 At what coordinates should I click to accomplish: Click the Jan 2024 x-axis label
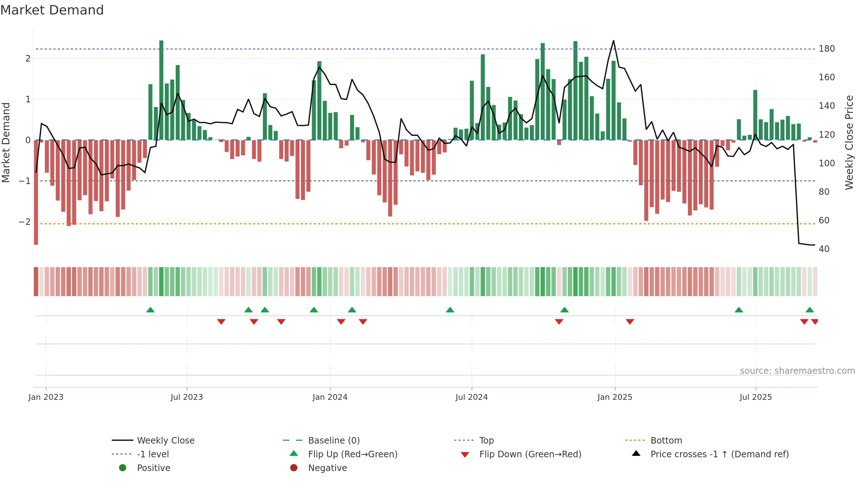pyautogui.click(x=330, y=397)
